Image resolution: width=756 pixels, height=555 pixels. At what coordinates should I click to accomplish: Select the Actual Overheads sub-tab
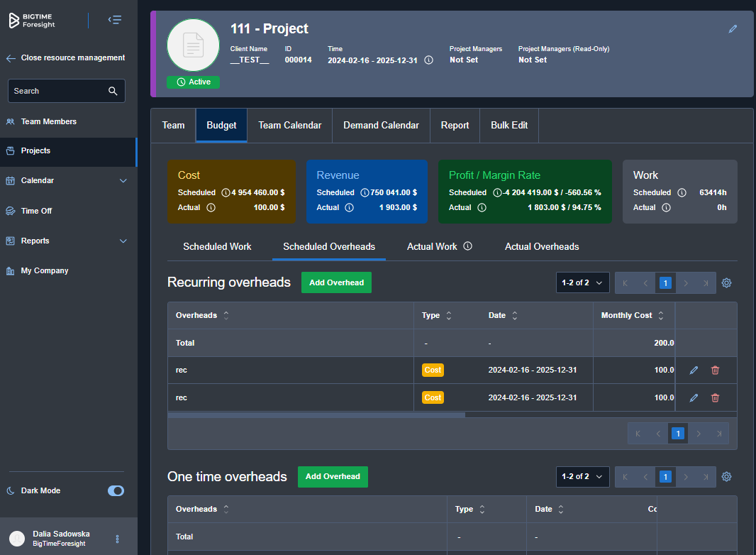(x=542, y=247)
